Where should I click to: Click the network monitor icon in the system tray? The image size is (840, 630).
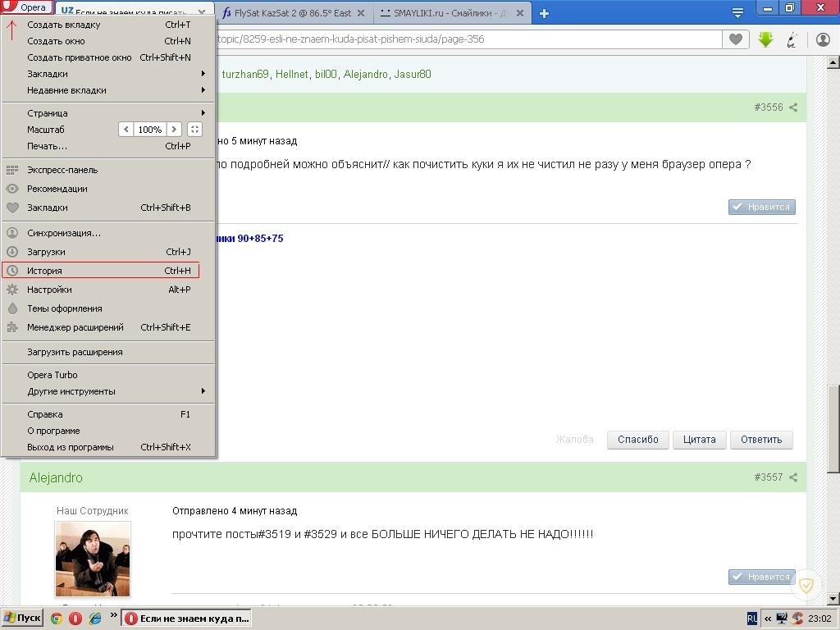[x=782, y=619]
